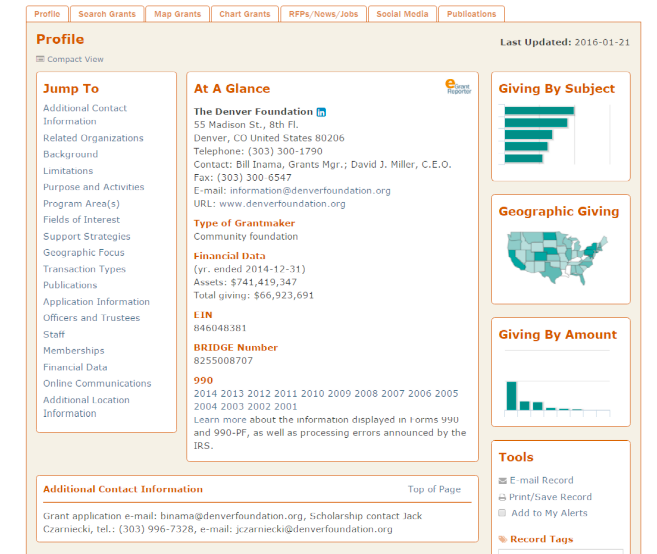Click the Print/Save Record printer icon
Screen dimensions: 657x554
tap(502, 497)
